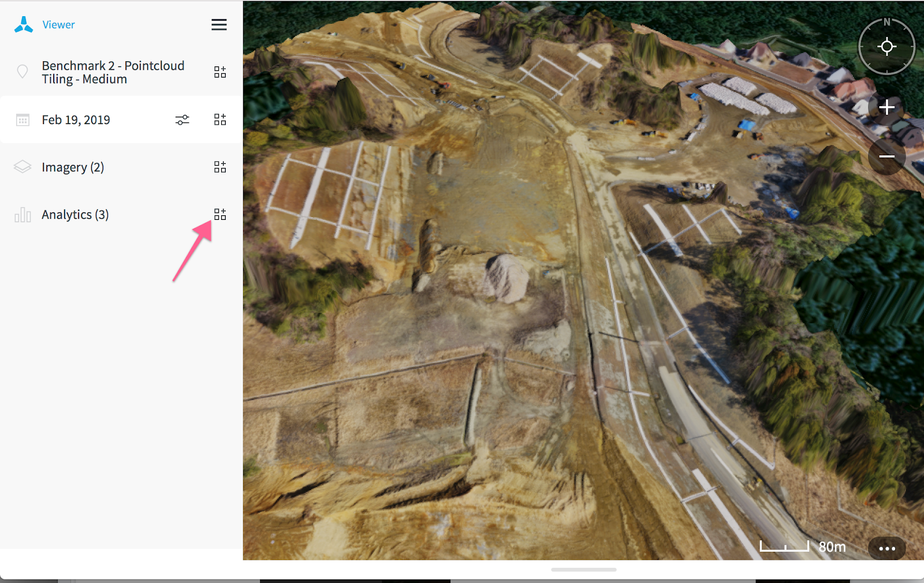Open the Viewer link
Screen dimensions: 924x583
pos(58,25)
